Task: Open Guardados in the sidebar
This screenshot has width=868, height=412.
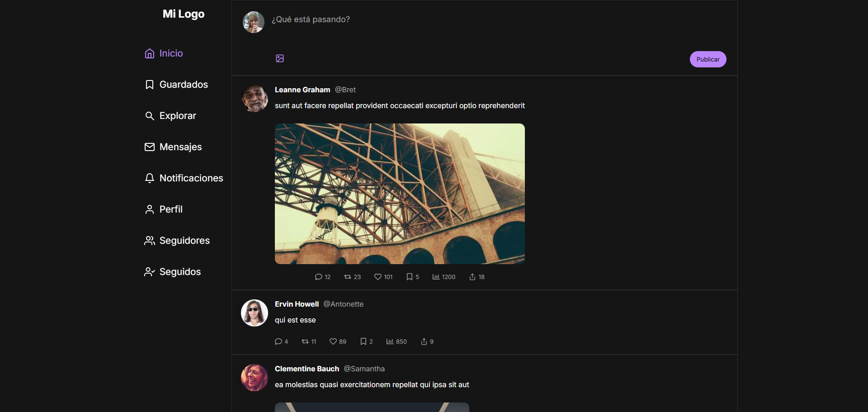Action: pyautogui.click(x=176, y=85)
